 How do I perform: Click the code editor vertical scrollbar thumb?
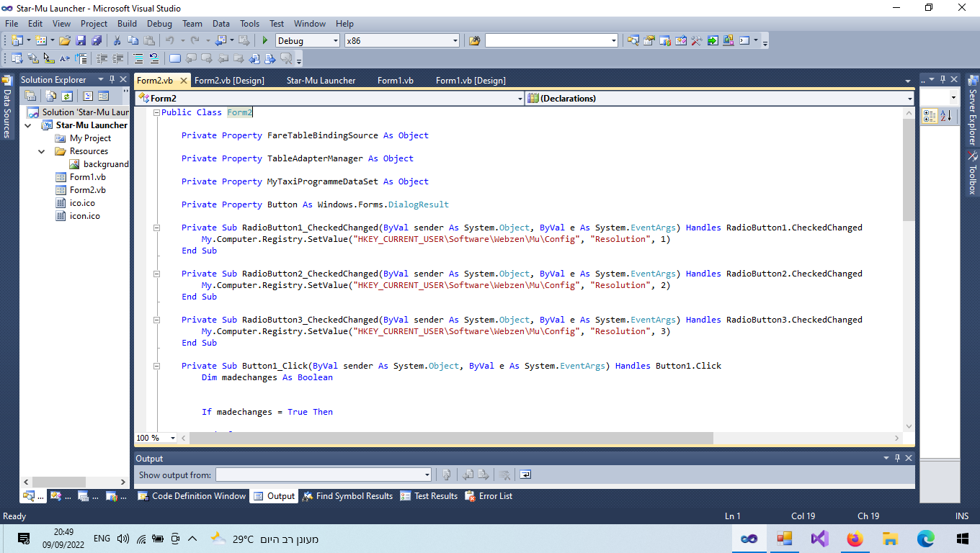[x=908, y=170]
